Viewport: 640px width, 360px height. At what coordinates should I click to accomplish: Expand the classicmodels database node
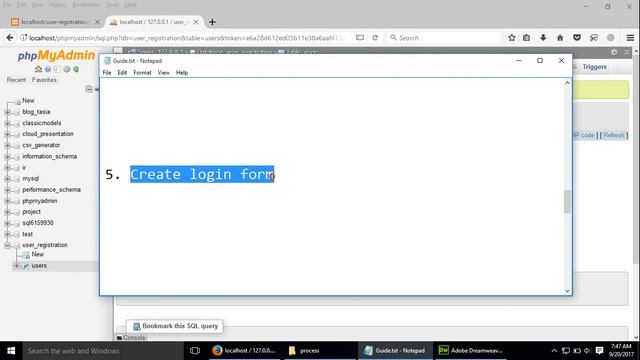point(7,123)
